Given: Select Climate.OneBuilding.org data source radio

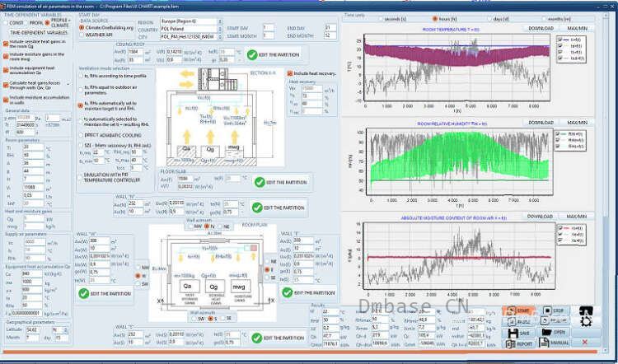Looking at the screenshot, I should pyautogui.click(x=82, y=27).
